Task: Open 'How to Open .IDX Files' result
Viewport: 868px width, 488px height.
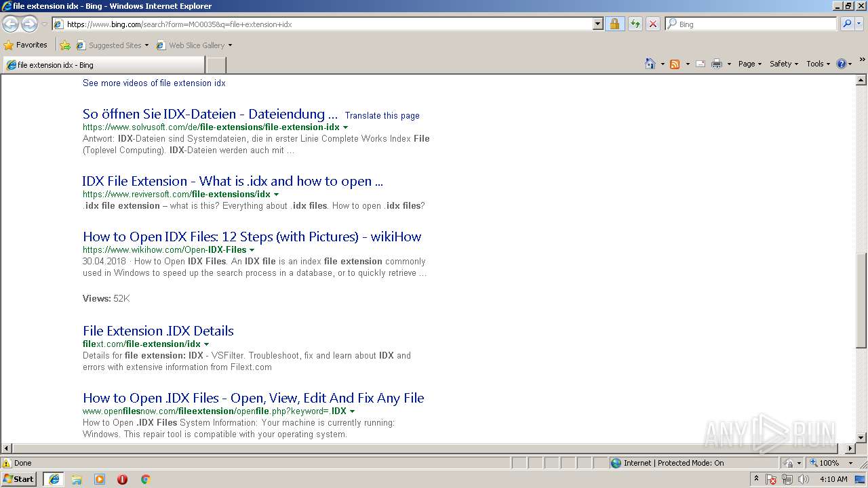Action: [254, 398]
